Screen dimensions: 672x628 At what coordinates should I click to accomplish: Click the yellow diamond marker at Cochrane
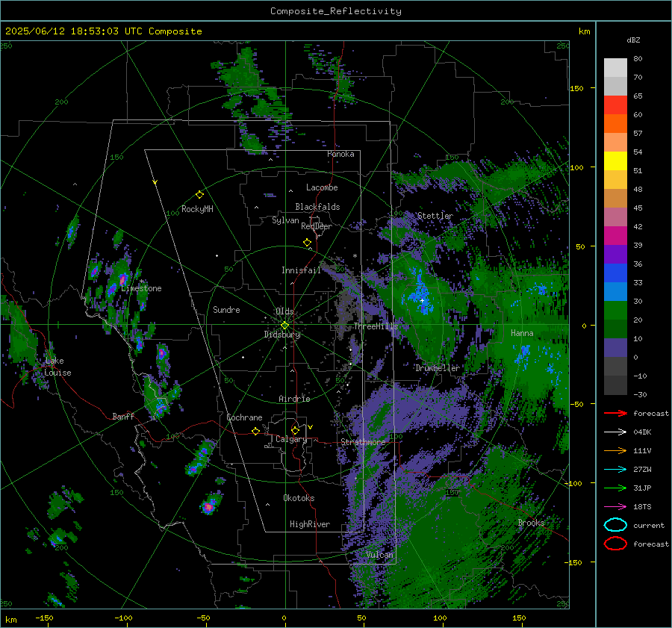(255, 431)
